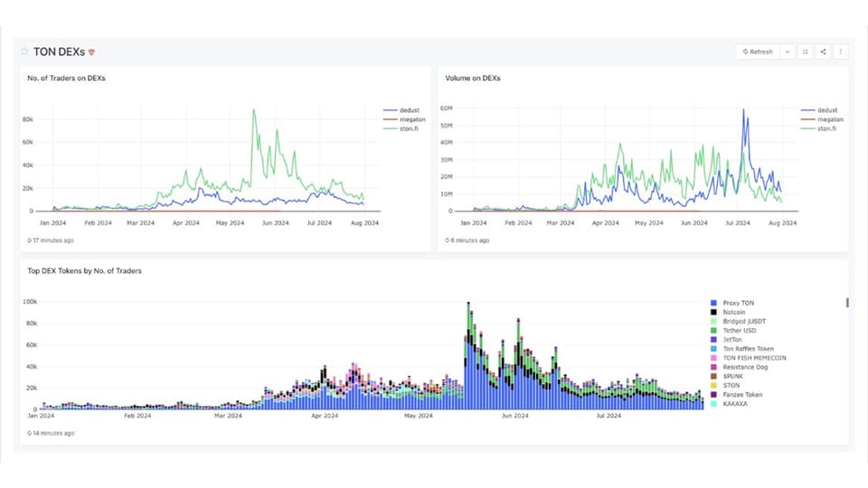
Task: Toggle Notcoin in the tokens legend
Action: pyautogui.click(x=728, y=312)
